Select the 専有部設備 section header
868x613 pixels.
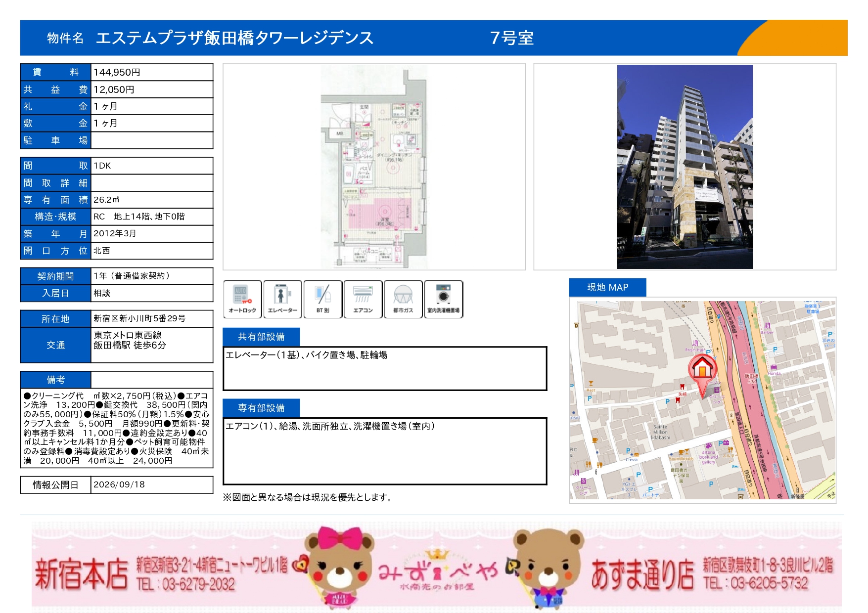(x=261, y=408)
